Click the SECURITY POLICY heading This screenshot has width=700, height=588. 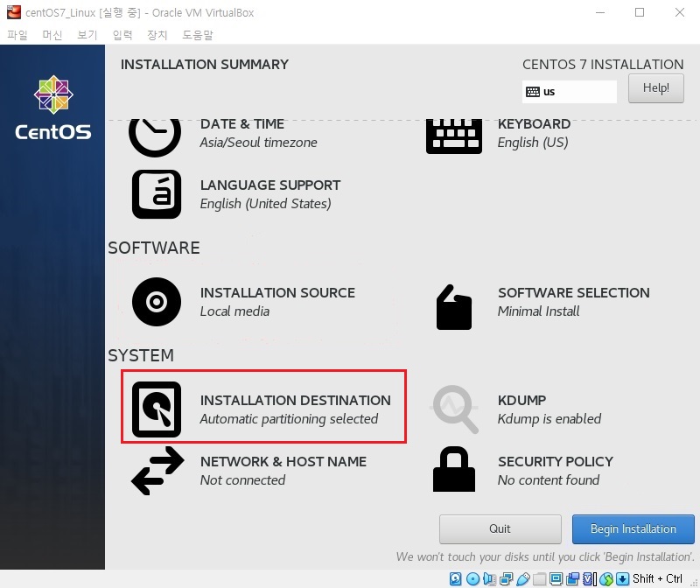tap(556, 462)
